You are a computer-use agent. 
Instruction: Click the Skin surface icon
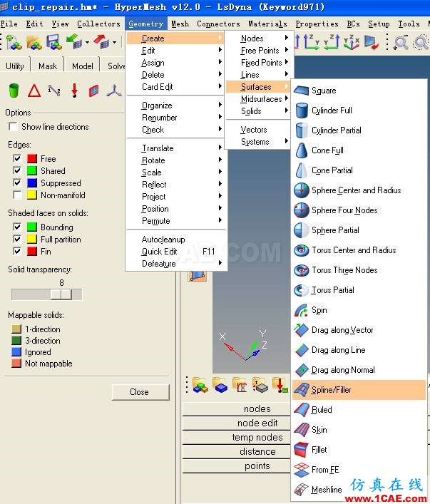pyautogui.click(x=302, y=429)
